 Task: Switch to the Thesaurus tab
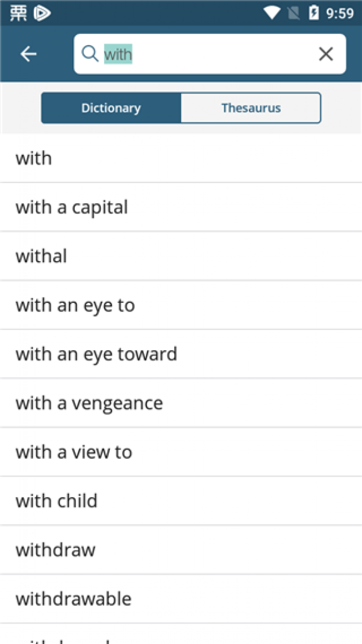[x=251, y=108]
